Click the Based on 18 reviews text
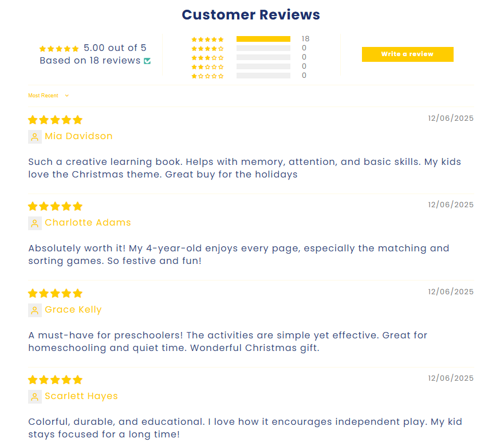 click(90, 61)
